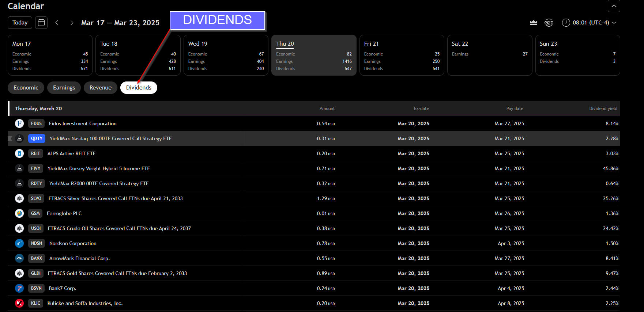Image resolution: width=644 pixels, height=312 pixels.
Task: Select the Mon 17 day card
Action: click(50, 55)
